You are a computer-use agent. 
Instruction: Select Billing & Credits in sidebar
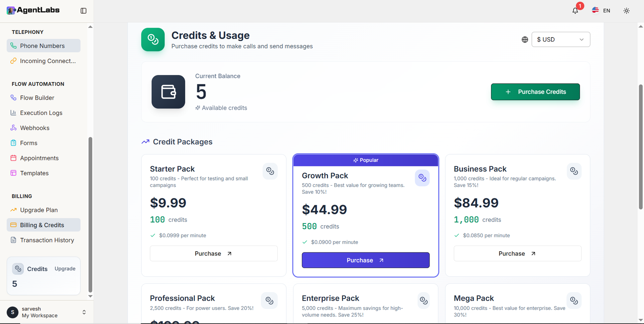click(43, 225)
